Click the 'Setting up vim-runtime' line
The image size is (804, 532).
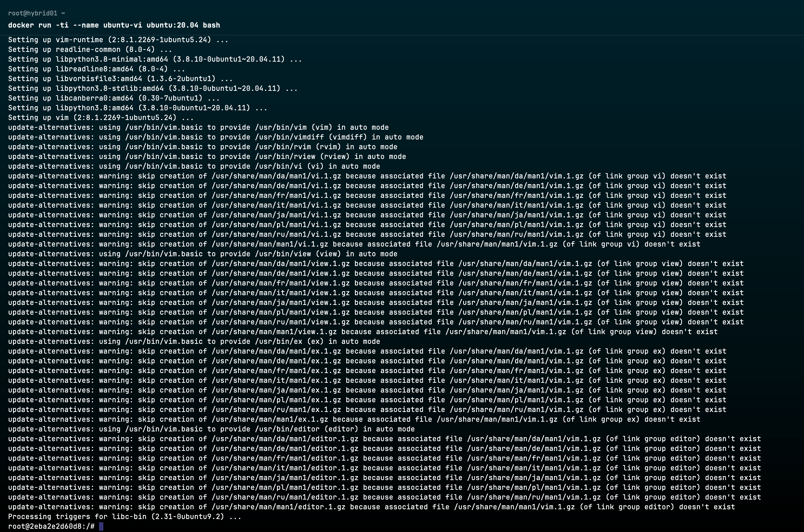(118, 40)
